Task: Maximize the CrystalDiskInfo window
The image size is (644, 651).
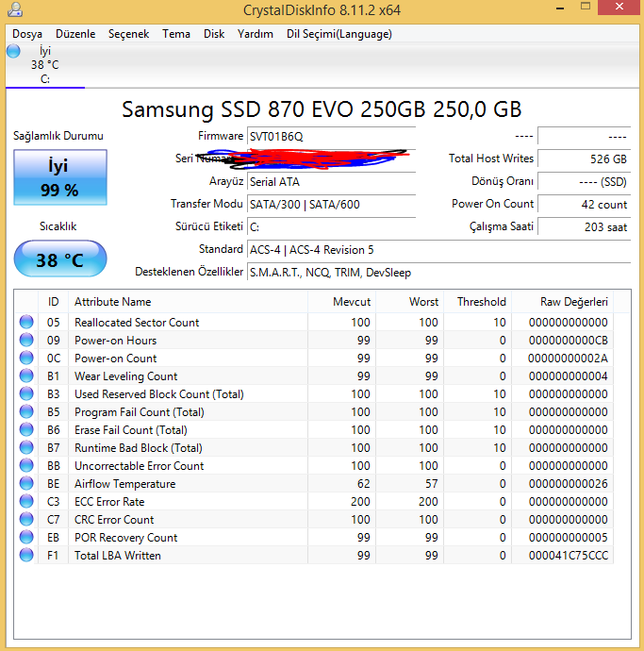Action: tap(586, 7)
